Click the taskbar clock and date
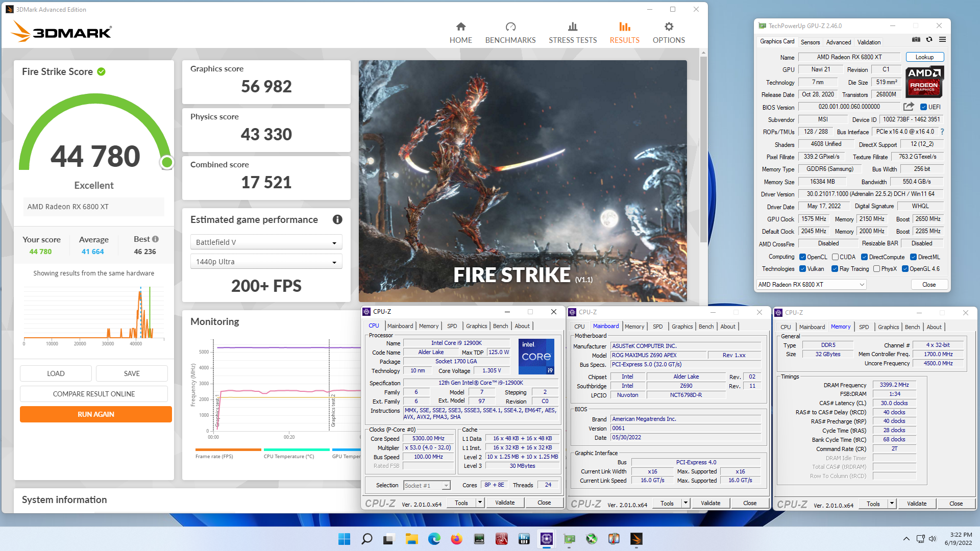Image resolution: width=980 pixels, height=551 pixels. click(x=958, y=539)
